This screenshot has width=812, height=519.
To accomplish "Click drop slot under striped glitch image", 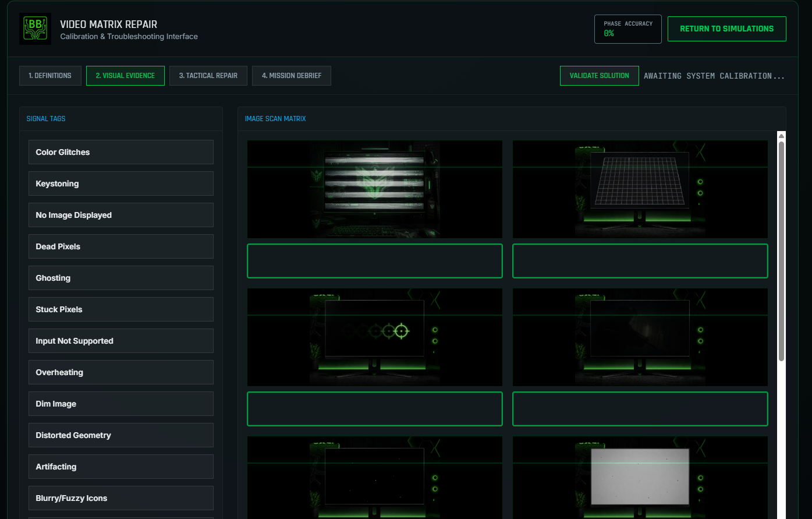I will click(375, 261).
